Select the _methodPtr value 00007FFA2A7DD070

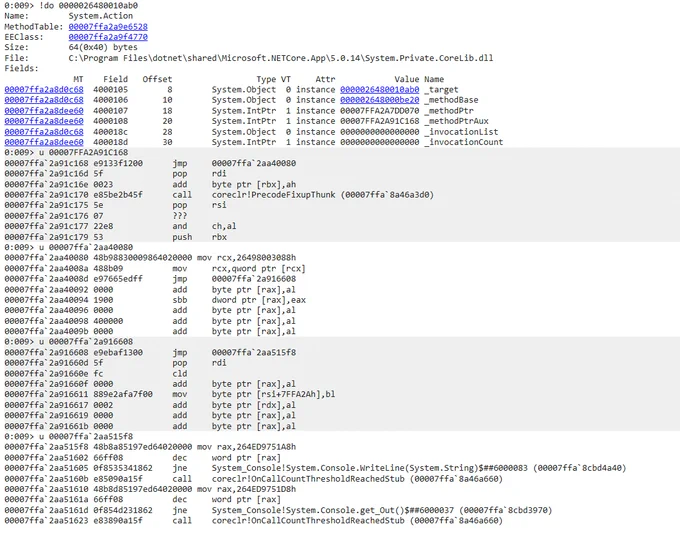(x=379, y=111)
